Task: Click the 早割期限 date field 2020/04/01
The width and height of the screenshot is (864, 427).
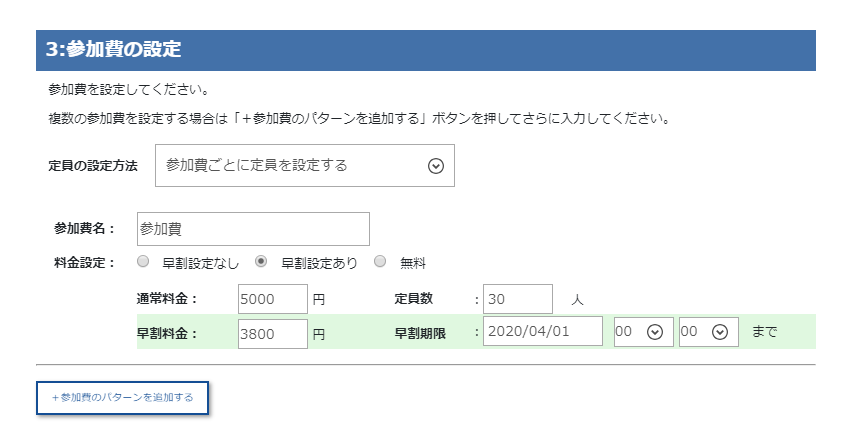Action: 543,331
